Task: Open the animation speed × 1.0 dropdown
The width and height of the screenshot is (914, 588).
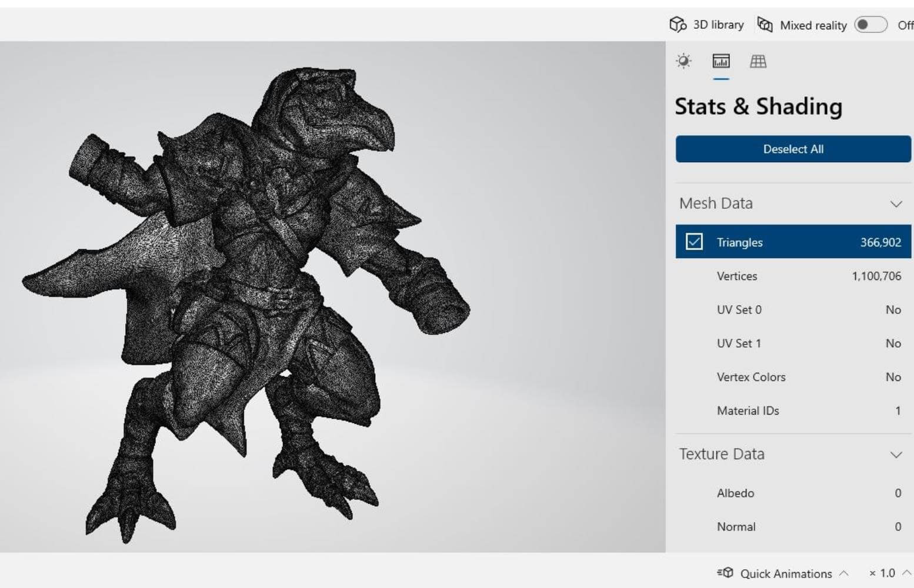Action: [x=889, y=573]
